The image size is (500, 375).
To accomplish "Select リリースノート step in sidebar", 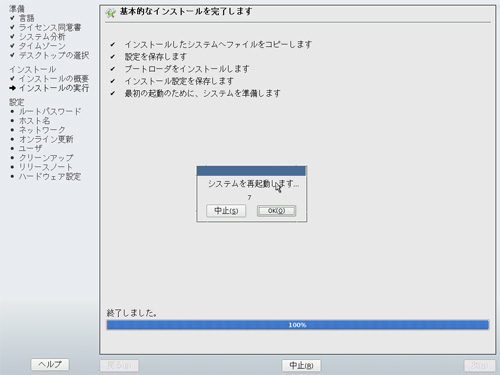I will pos(46,167).
